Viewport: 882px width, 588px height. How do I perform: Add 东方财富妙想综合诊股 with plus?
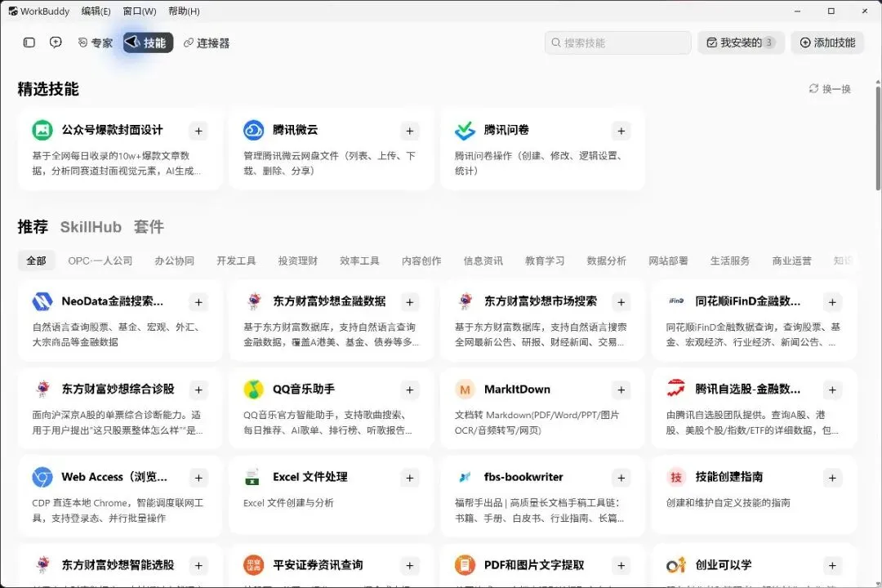[x=198, y=390]
